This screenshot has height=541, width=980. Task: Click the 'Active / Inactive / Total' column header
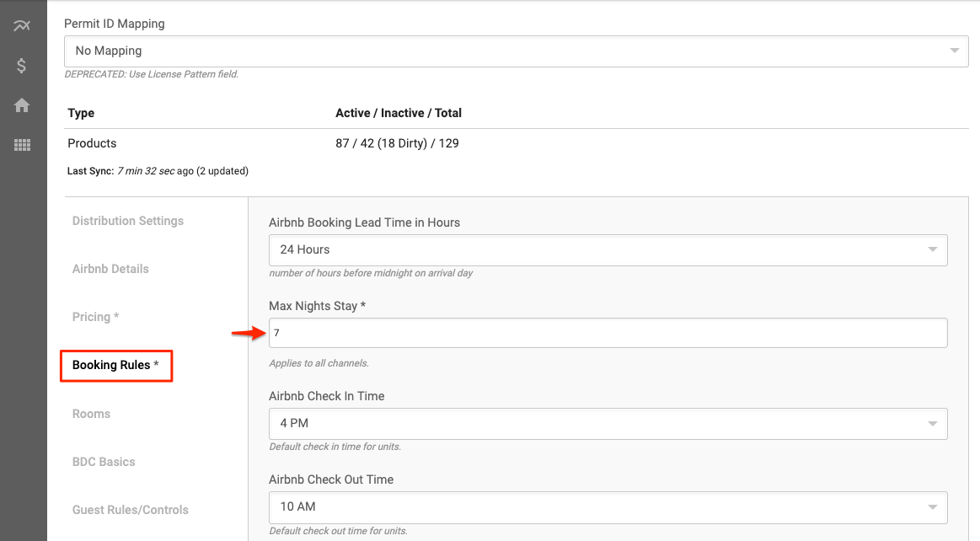tap(399, 113)
